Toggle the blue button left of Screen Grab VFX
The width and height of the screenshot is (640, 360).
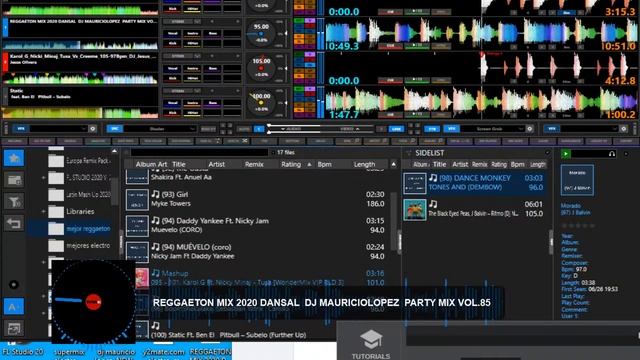(432, 129)
